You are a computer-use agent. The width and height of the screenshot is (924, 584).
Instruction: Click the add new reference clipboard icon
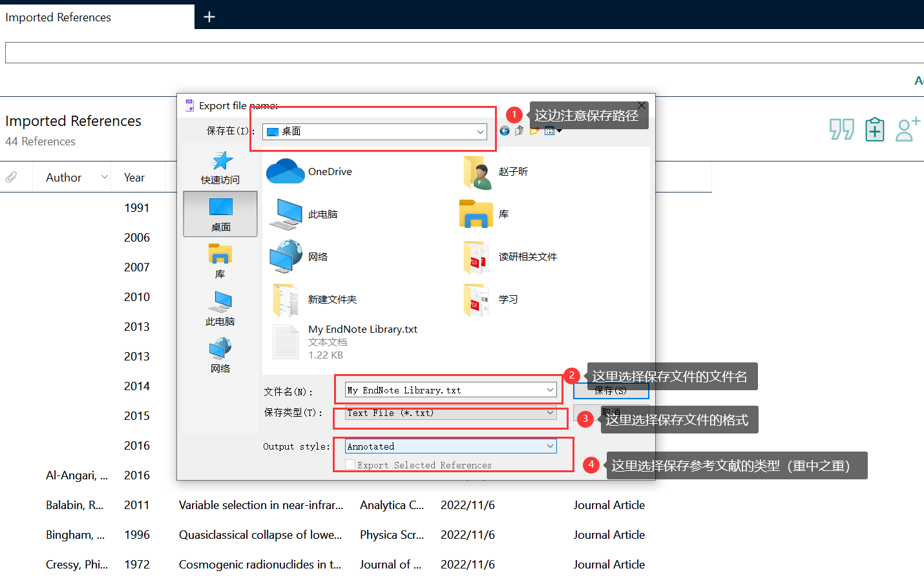(x=874, y=129)
